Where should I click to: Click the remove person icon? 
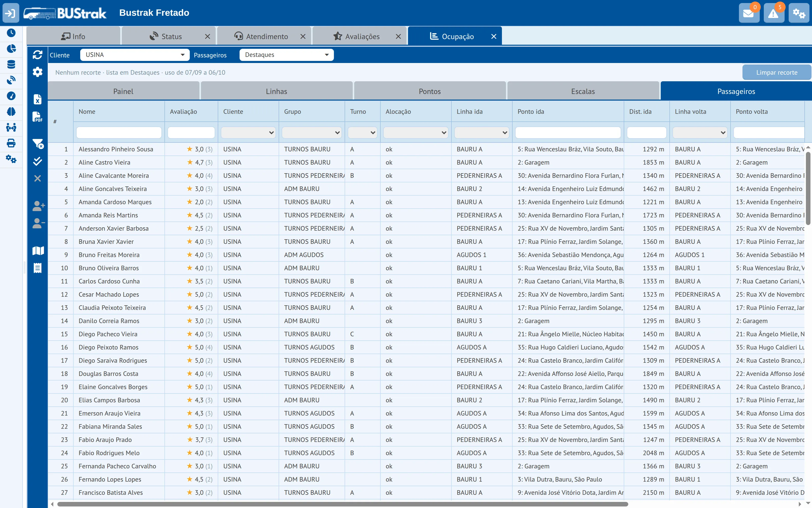[38, 223]
